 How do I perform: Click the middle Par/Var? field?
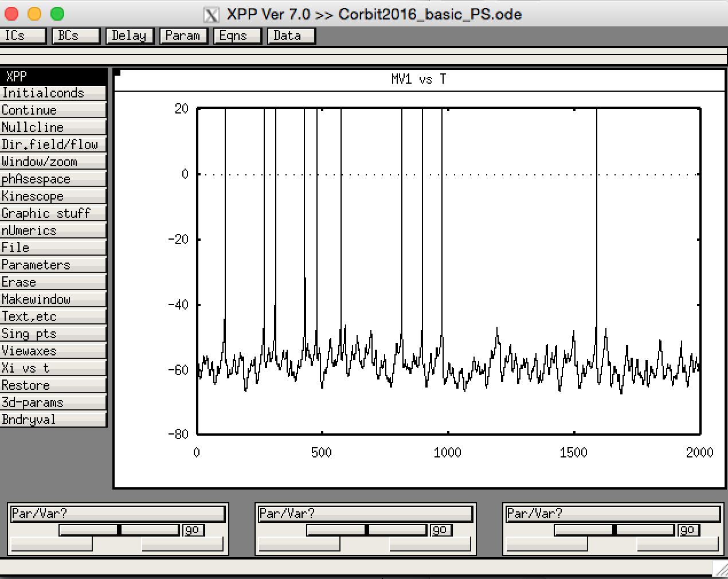pos(366,513)
